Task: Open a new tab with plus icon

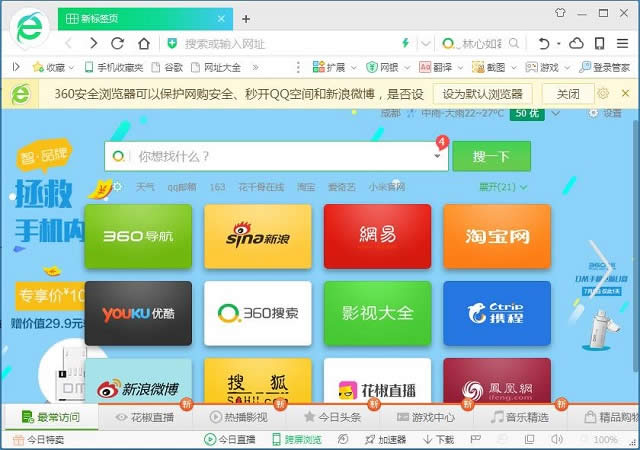Action: (x=246, y=18)
